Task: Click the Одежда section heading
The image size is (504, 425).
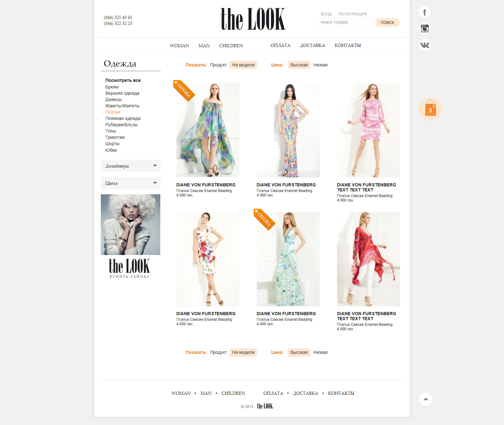Action: click(120, 64)
